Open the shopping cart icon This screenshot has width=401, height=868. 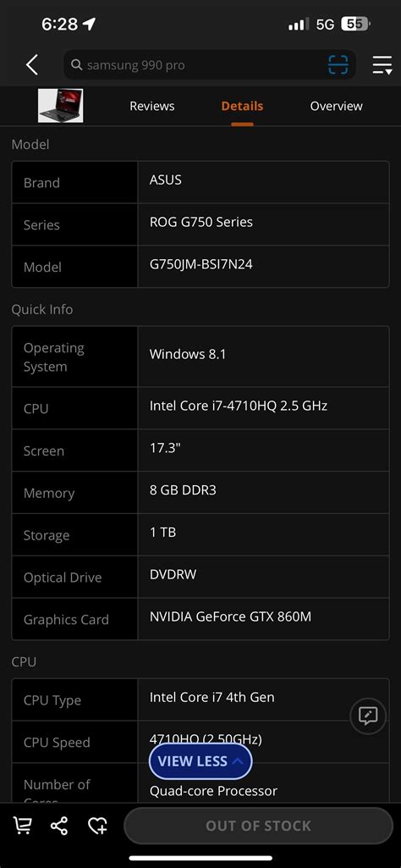[22, 826]
